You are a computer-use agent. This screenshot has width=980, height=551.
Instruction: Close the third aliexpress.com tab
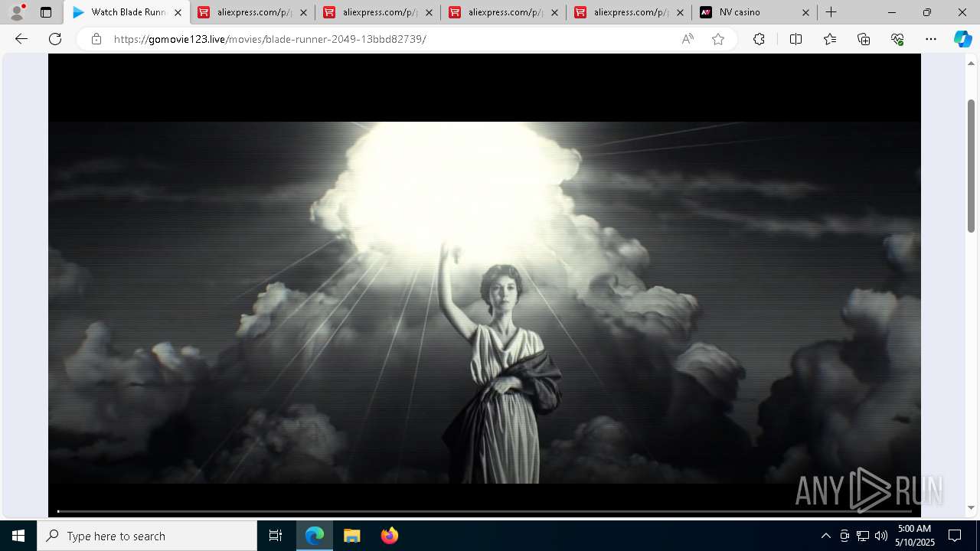pyautogui.click(x=555, y=13)
